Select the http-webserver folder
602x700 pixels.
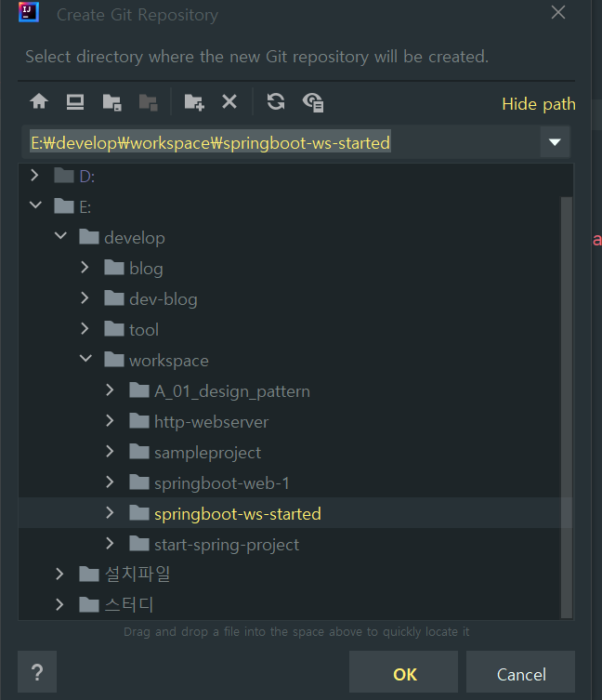pyautogui.click(x=211, y=422)
